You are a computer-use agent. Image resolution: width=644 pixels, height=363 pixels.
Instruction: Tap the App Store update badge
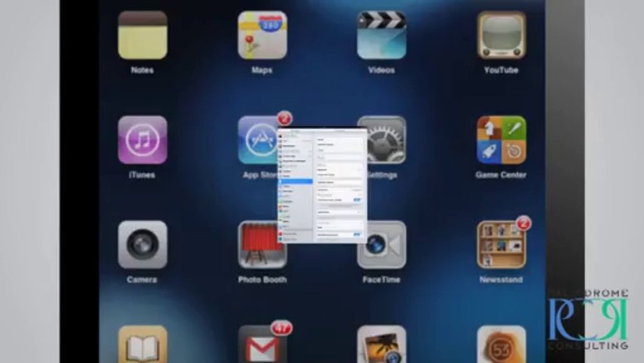284,119
